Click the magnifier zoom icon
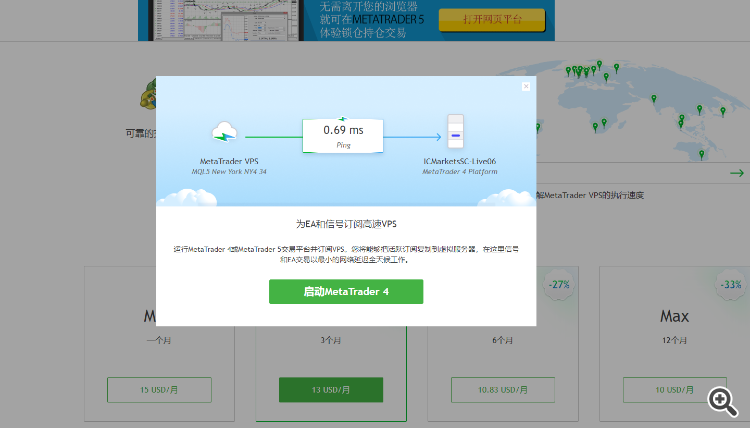The width and height of the screenshot is (750, 428). tap(722, 401)
